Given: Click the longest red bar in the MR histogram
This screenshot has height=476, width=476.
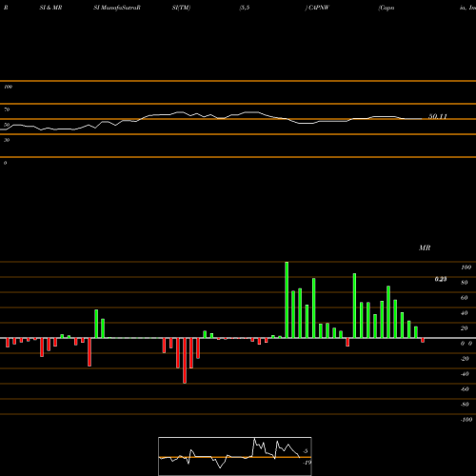Looking at the screenshot, I should [x=185, y=361].
